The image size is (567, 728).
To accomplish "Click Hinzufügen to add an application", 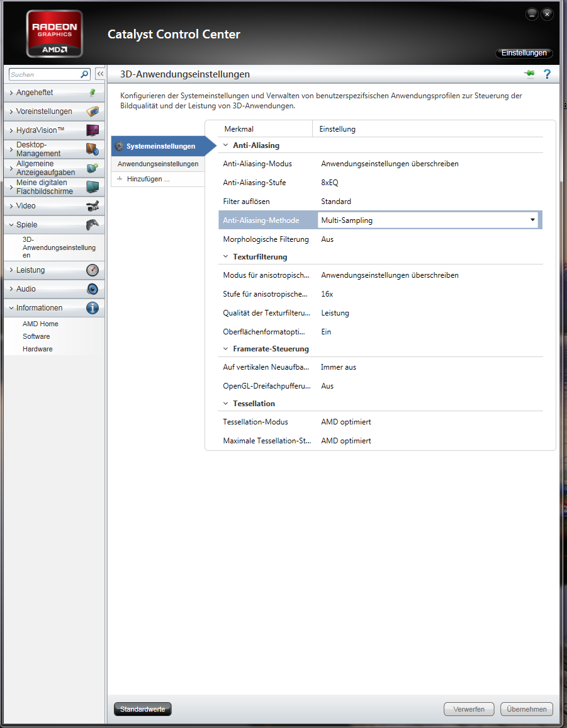I will click(148, 179).
